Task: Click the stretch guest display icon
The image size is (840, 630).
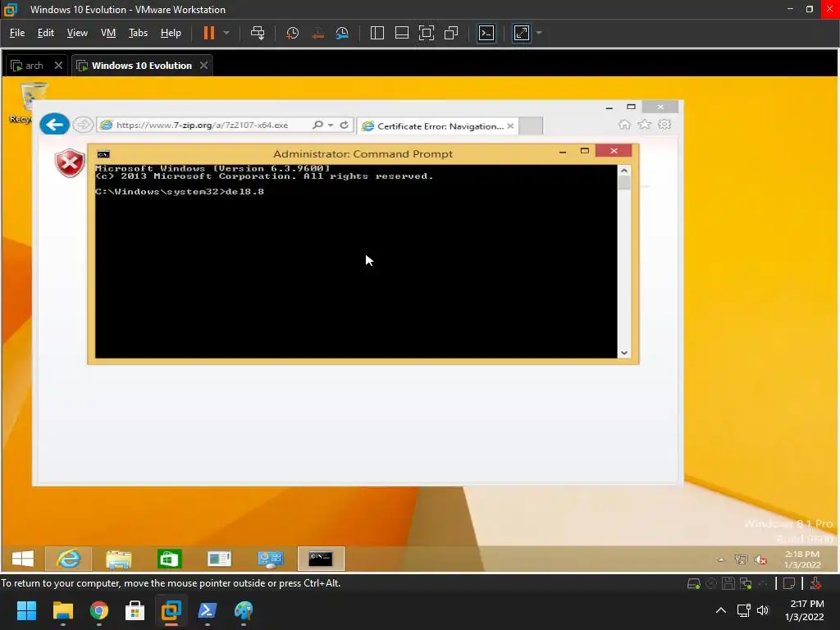Action: pos(521,33)
